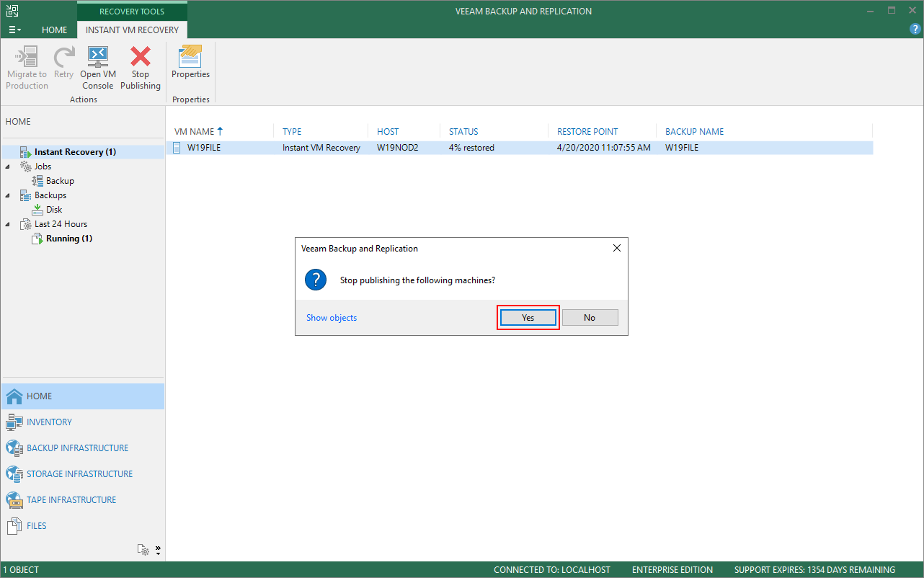Open the FILES navigation view
924x578 pixels.
click(x=83, y=526)
